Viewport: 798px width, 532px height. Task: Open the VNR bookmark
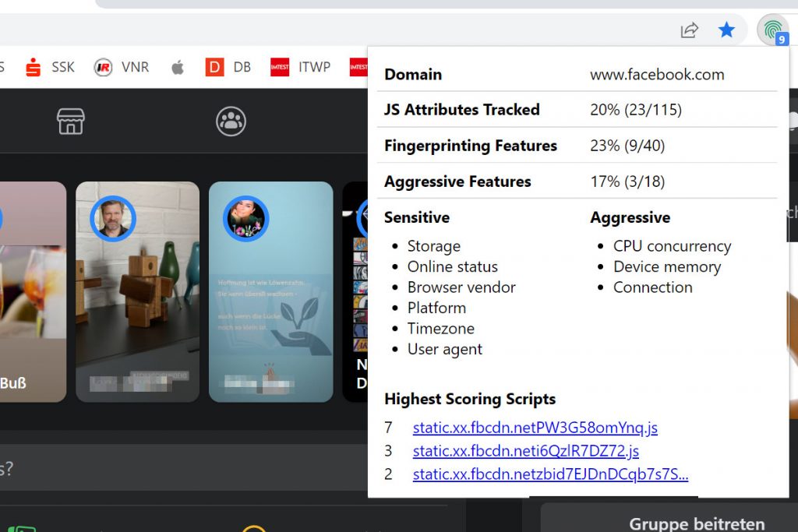pos(122,67)
